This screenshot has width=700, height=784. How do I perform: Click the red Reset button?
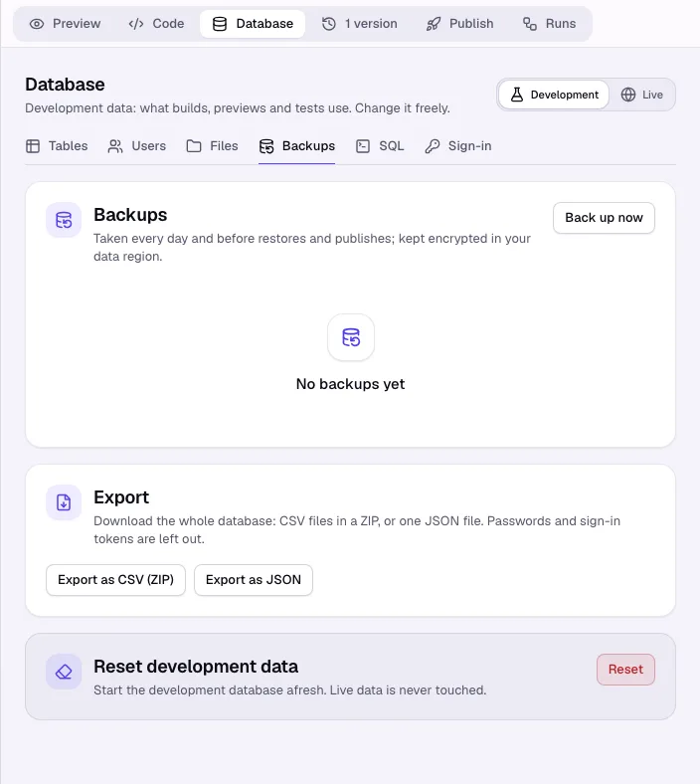625,670
